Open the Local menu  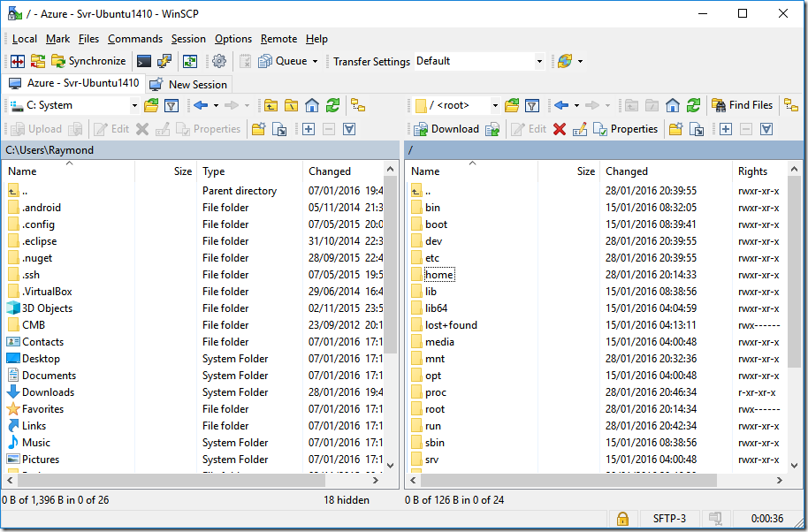pyautogui.click(x=24, y=39)
